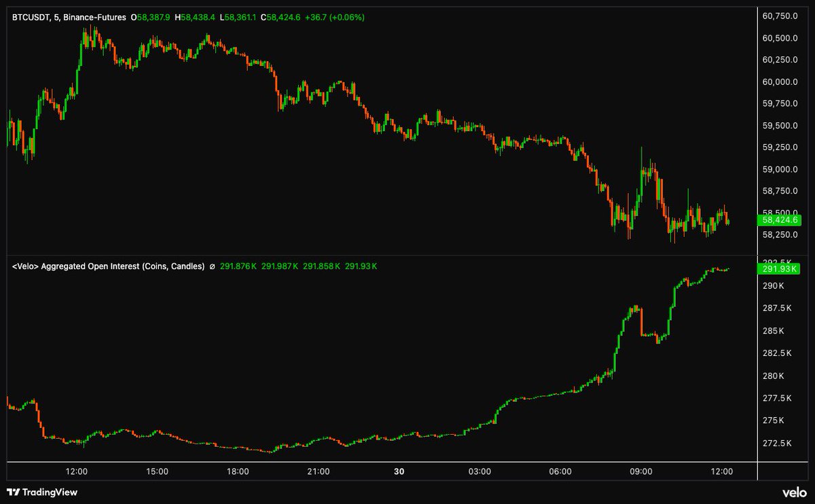The height and width of the screenshot is (504, 815).
Task: Open the TradingView logo link
Action: pos(42,492)
